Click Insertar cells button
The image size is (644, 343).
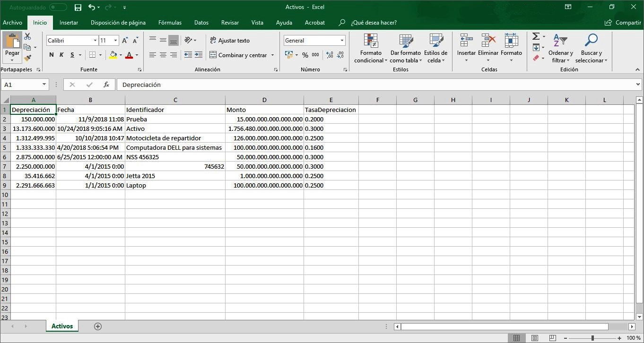(x=466, y=48)
